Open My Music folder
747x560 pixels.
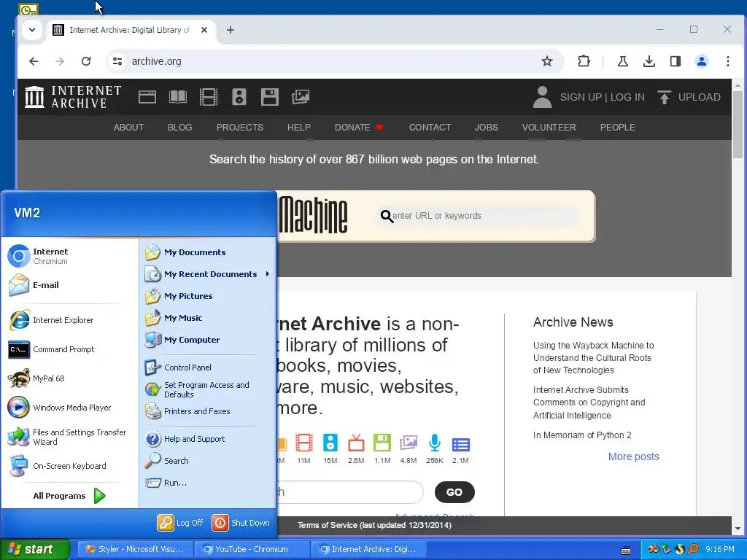coord(207,318)
